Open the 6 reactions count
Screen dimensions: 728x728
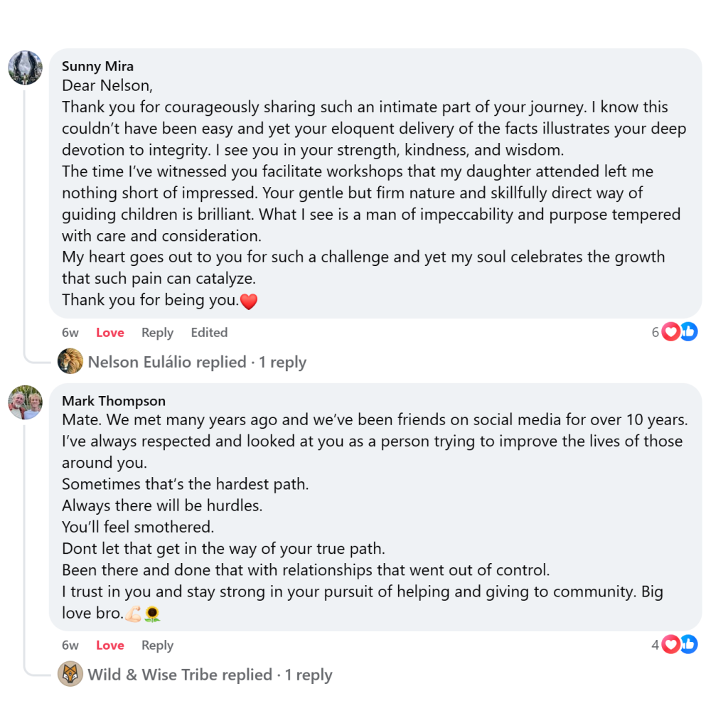coord(655,332)
